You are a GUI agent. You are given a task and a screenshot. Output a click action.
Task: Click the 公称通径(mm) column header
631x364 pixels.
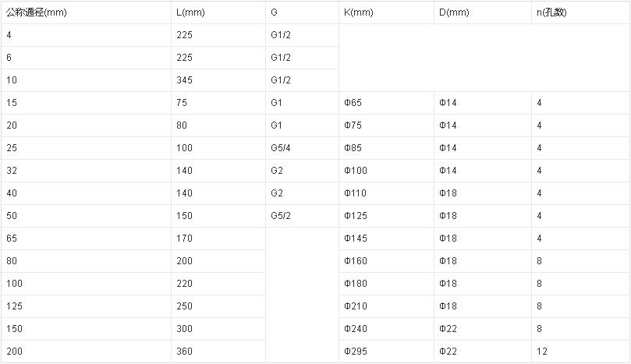coord(36,12)
